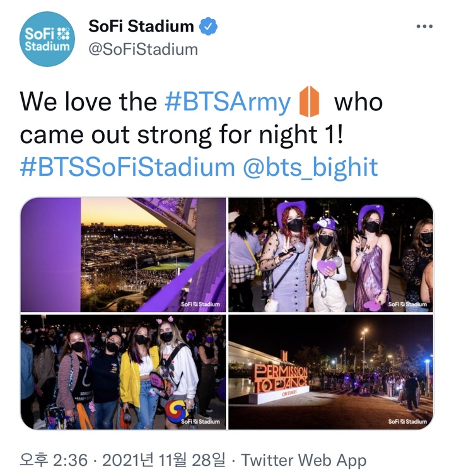
Task: Open the SoFi Stadium display name
Action: coord(141,26)
